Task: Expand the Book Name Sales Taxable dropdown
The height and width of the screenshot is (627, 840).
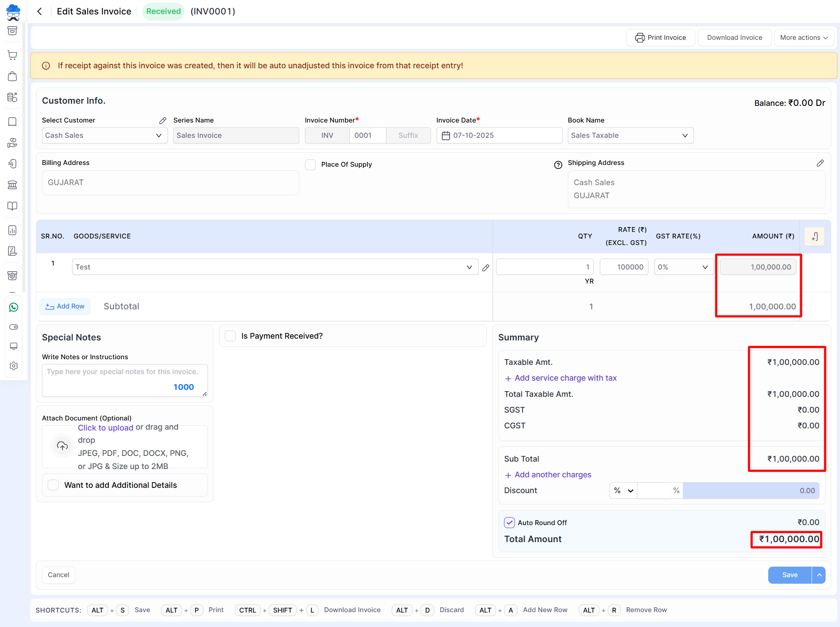Action: [630, 136]
